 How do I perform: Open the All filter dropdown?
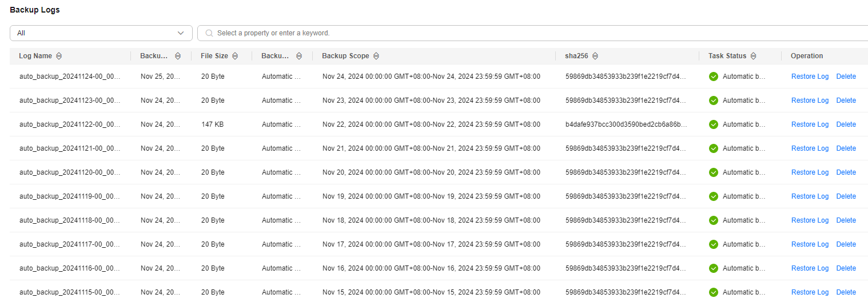[x=101, y=33]
